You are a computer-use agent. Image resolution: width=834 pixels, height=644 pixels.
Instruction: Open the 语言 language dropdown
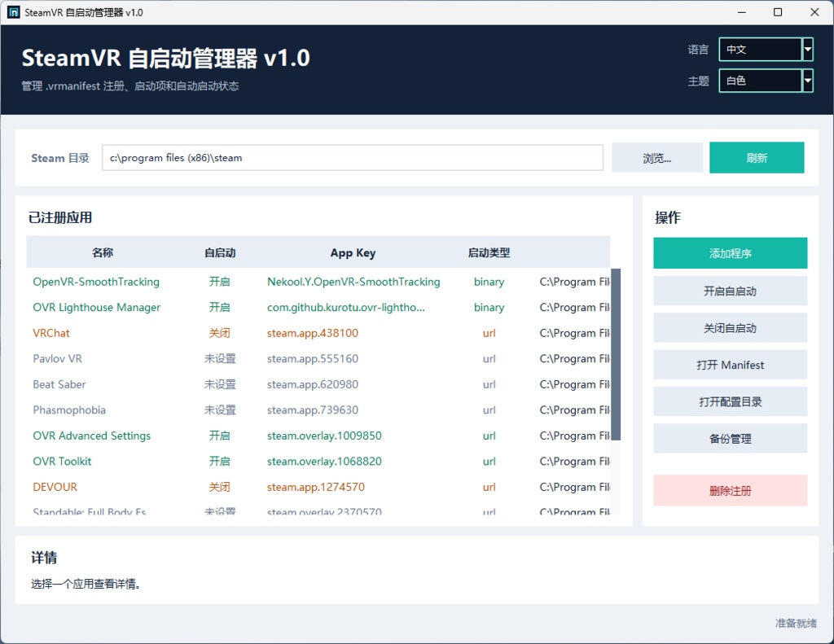(766, 50)
